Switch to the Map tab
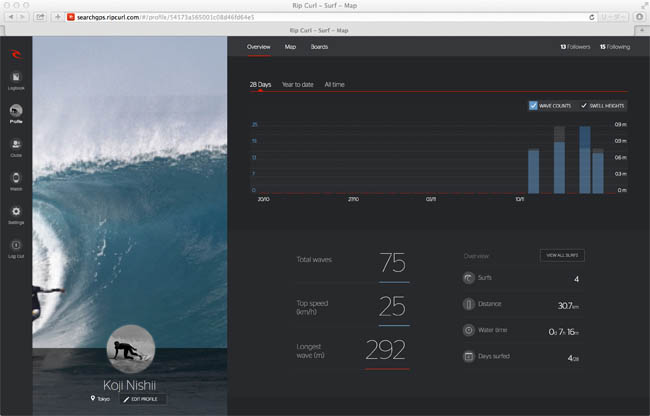Viewport: 650px width, 416px height. [x=290, y=47]
